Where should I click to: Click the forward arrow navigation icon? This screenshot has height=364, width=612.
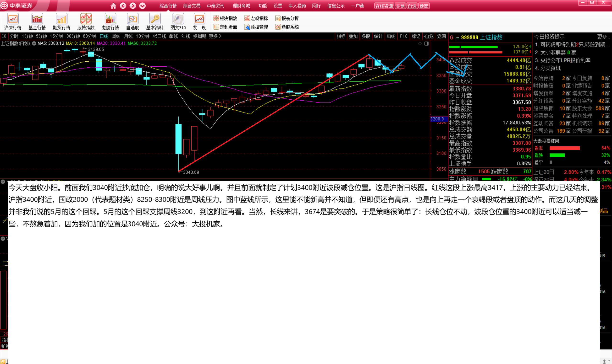(133, 6)
